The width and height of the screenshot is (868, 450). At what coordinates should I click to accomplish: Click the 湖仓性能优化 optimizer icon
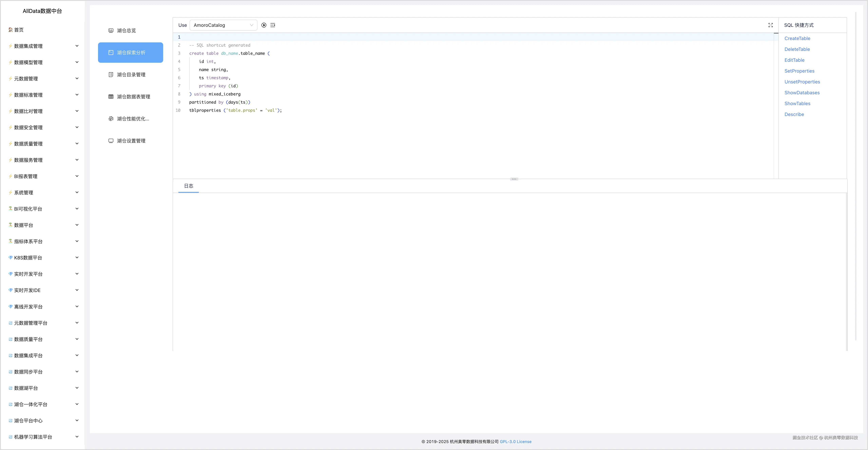pos(111,119)
